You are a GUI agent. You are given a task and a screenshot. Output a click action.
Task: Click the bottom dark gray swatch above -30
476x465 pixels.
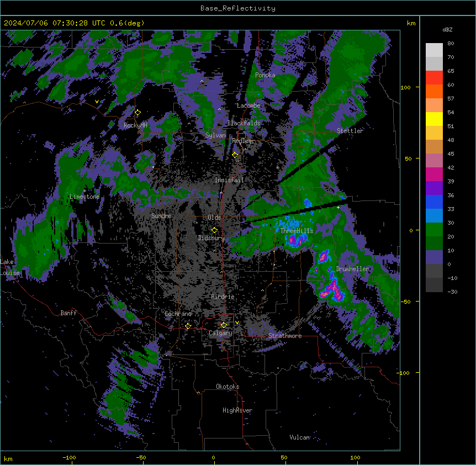pyautogui.click(x=434, y=285)
